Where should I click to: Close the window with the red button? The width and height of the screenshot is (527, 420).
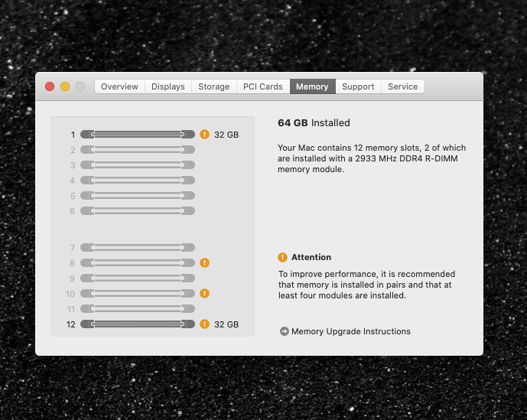pyautogui.click(x=50, y=86)
